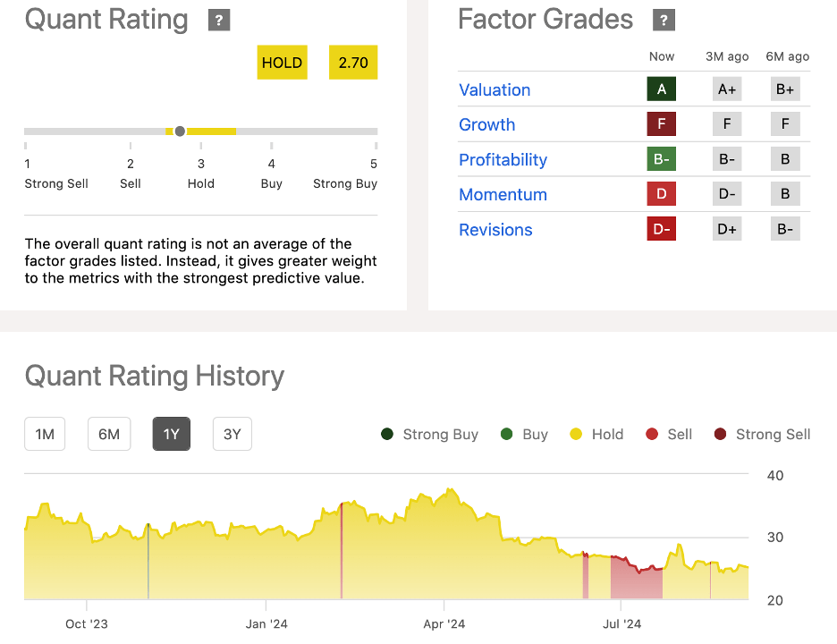Select the 6M time range
This screenshot has width=837, height=644.
pos(108,433)
